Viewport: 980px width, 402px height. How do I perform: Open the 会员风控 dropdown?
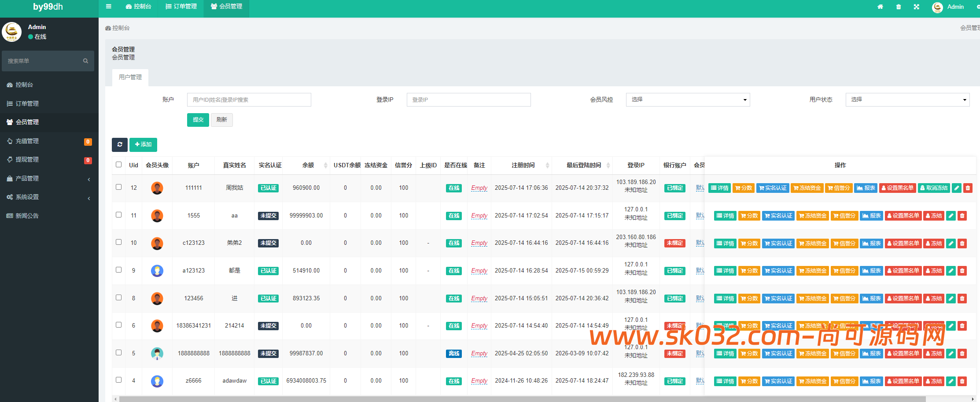pos(688,100)
